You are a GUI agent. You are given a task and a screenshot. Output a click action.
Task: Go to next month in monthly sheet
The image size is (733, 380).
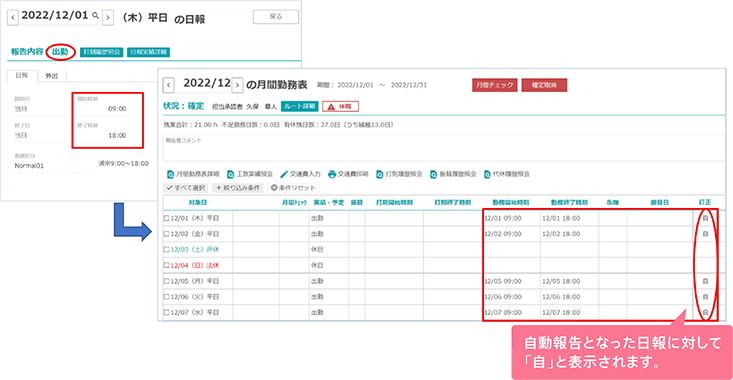[237, 86]
